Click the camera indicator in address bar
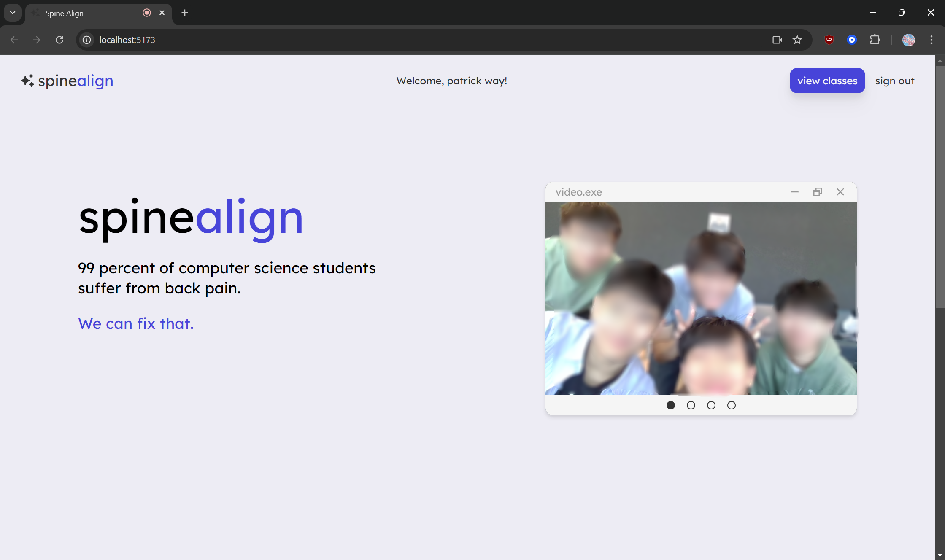The image size is (945, 560). pos(777,40)
